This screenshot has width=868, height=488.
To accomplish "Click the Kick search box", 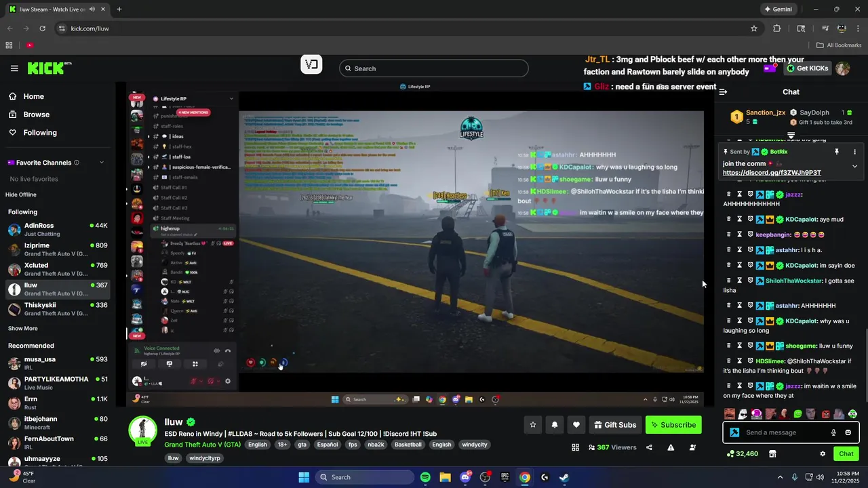I will (x=434, y=68).
